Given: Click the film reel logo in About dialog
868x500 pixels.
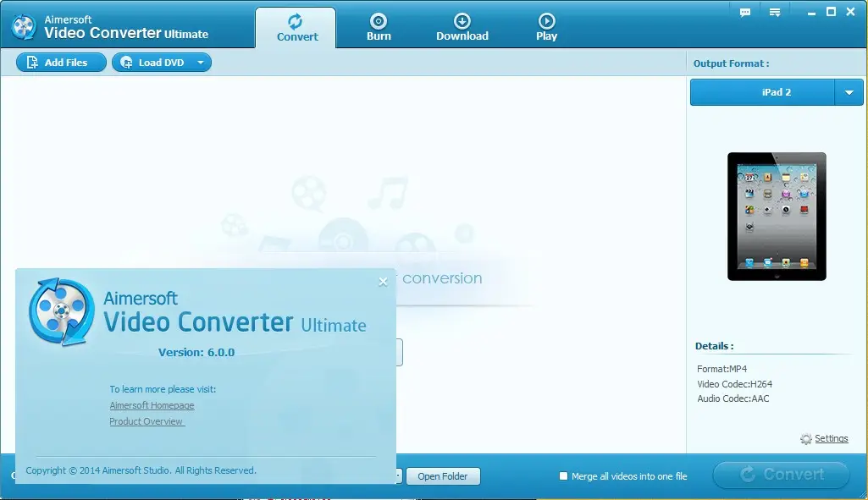Looking at the screenshot, I should tap(62, 312).
